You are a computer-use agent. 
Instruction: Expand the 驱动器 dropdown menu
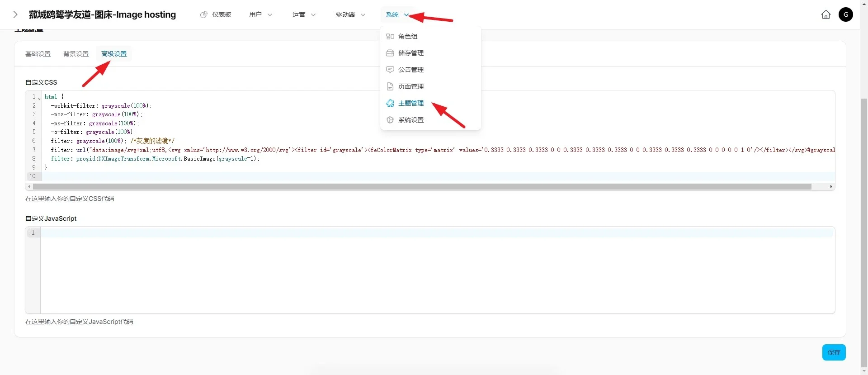pos(350,14)
